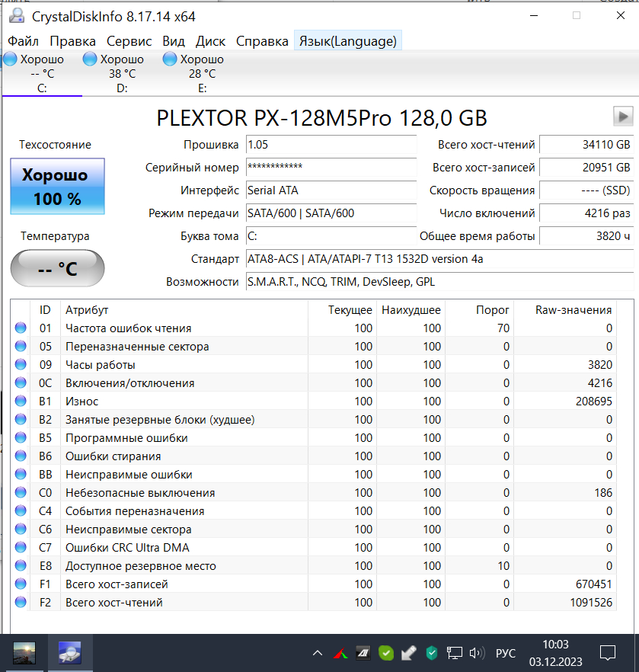This screenshot has width=639, height=672.
Task: Click status icon for Занятые резервные блоки
Action: pos(21,419)
